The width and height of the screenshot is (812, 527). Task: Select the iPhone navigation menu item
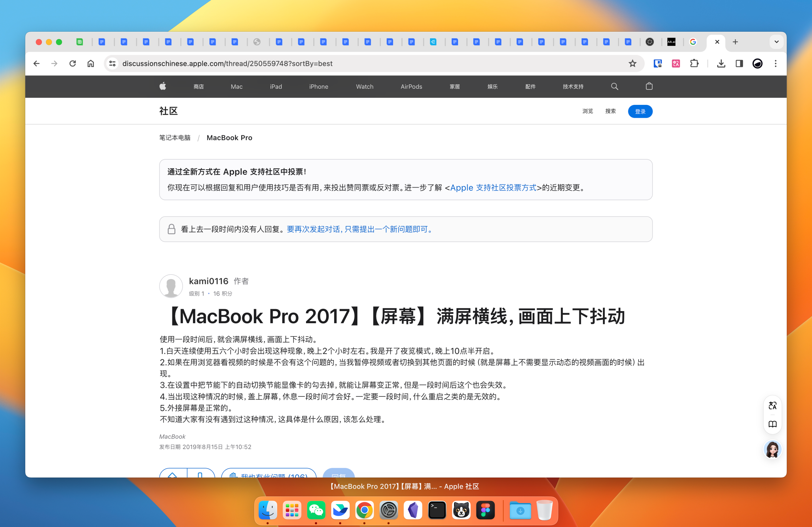click(318, 87)
